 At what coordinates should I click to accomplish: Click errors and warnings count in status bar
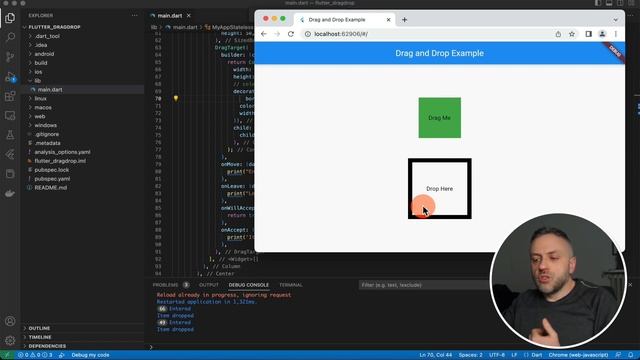[x=35, y=355]
